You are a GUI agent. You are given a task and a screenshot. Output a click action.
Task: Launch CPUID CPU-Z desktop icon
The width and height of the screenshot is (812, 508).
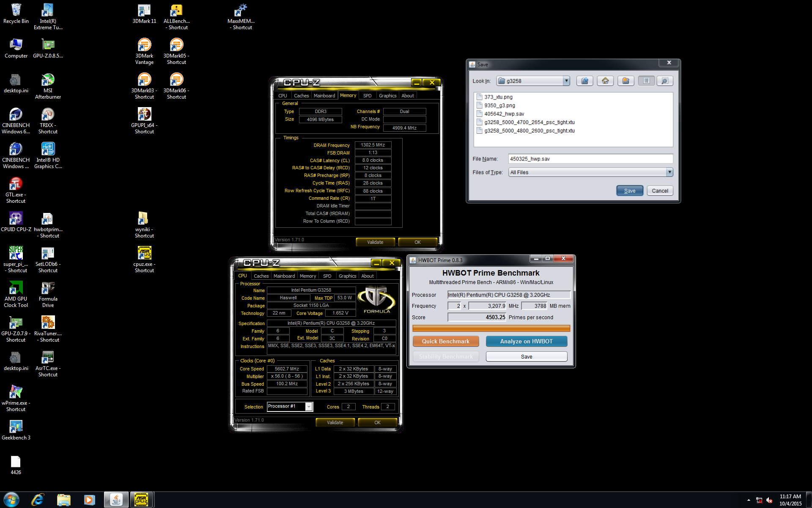pos(16,222)
